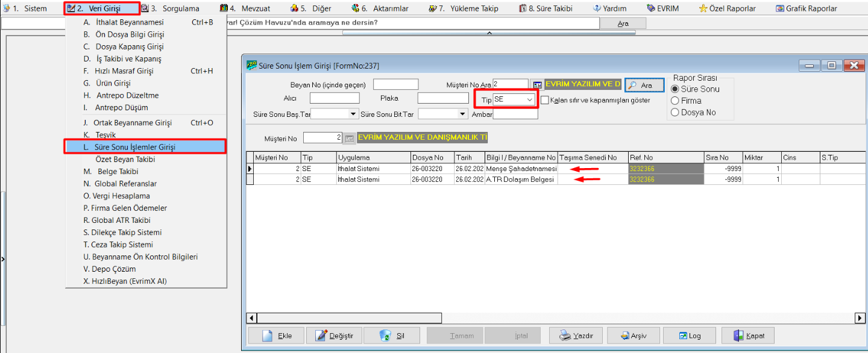This screenshot has width=868, height=353.
Task: Click the Kapat door icon button
Action: (747, 336)
